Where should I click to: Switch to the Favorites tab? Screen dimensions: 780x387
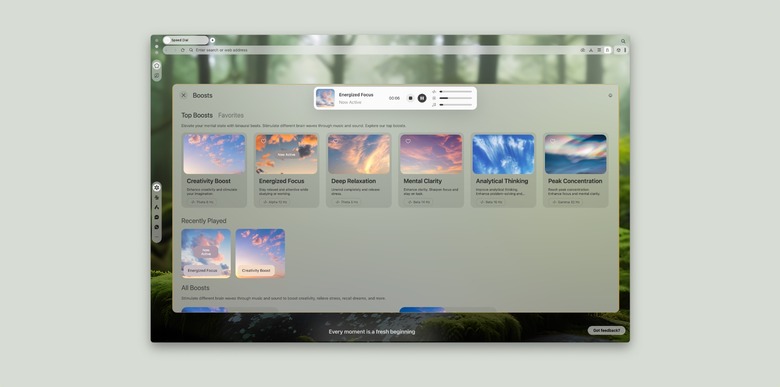click(x=231, y=115)
